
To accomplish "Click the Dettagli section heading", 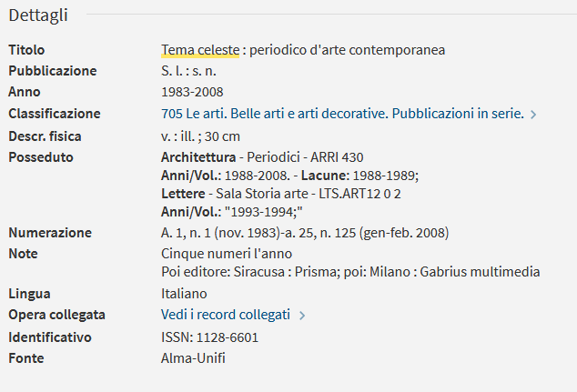I will (38, 15).
